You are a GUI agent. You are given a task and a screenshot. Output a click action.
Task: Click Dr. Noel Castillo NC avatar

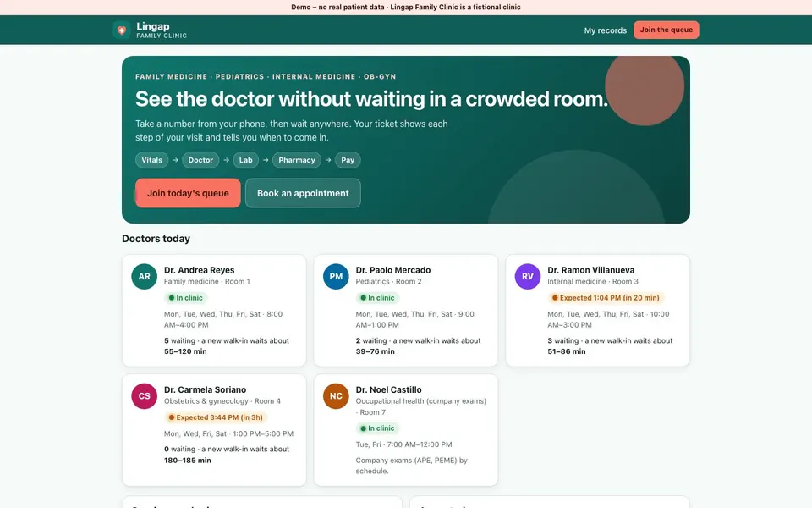click(x=336, y=396)
